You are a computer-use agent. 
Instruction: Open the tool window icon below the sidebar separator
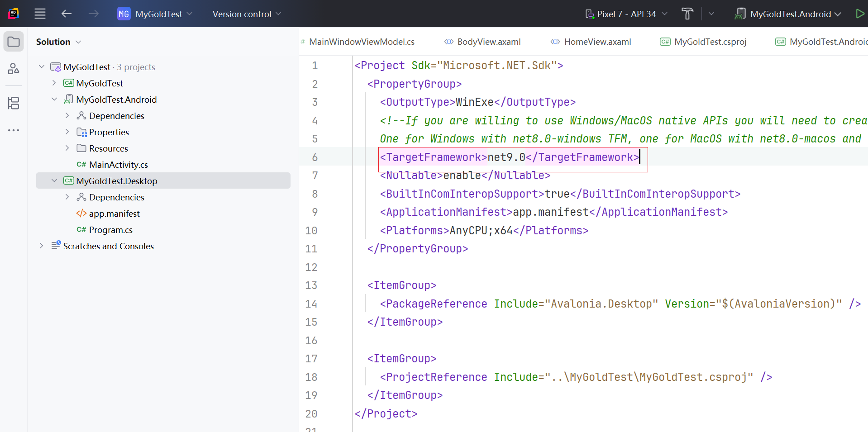coord(14,104)
